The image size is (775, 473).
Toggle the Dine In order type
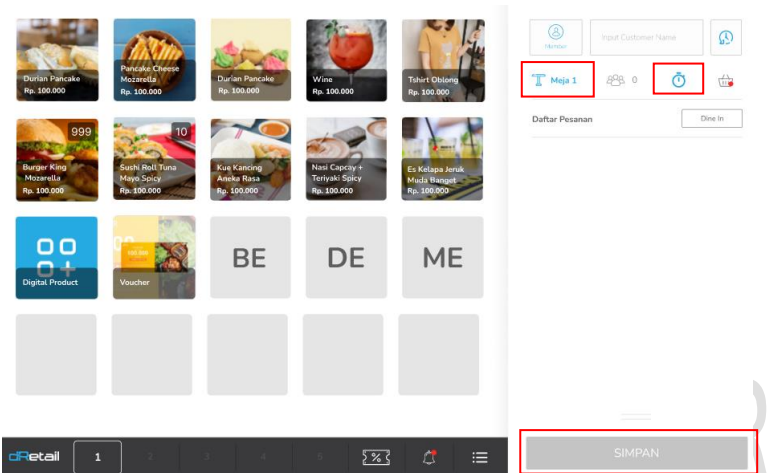click(712, 119)
